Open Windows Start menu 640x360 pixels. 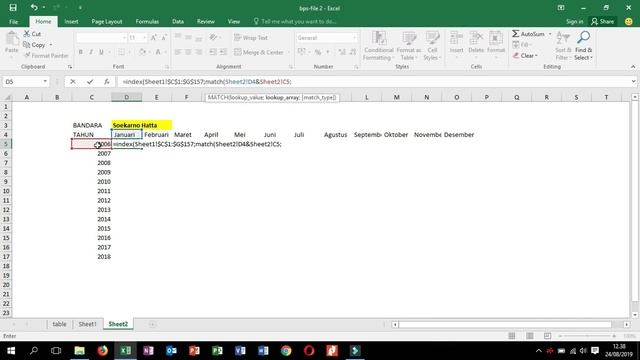tap(11, 351)
